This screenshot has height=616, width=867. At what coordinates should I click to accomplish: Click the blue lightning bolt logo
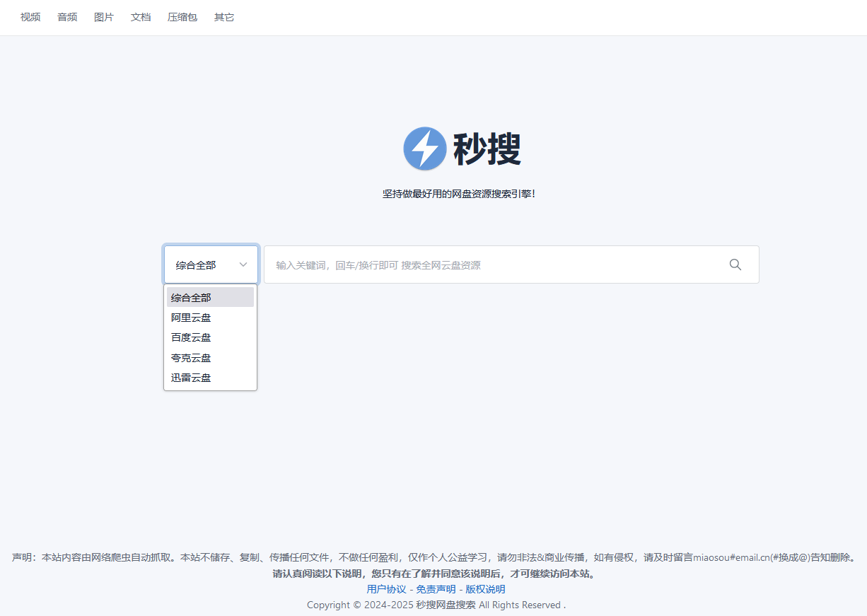coord(424,149)
